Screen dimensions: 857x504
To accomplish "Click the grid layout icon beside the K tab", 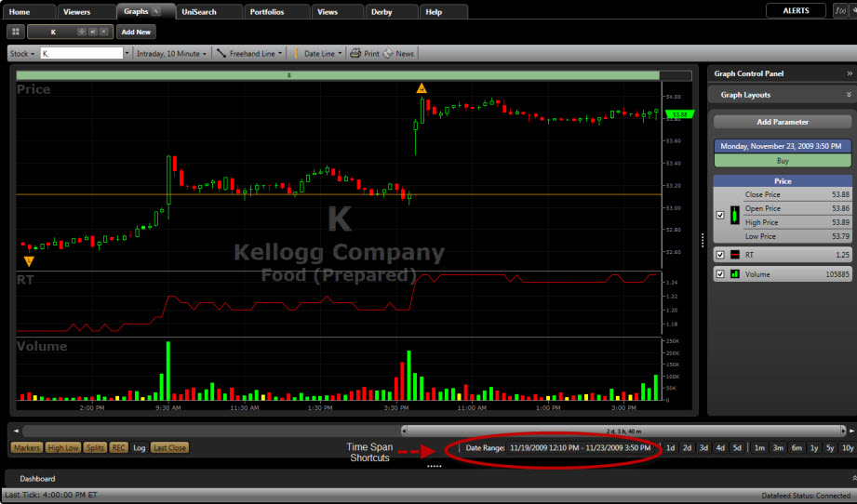I will coord(16,32).
